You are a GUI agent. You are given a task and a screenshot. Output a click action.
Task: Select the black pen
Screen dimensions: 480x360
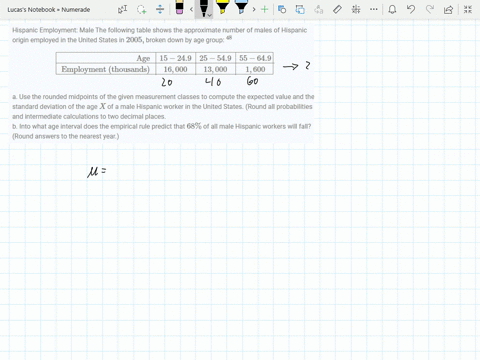click(x=203, y=8)
